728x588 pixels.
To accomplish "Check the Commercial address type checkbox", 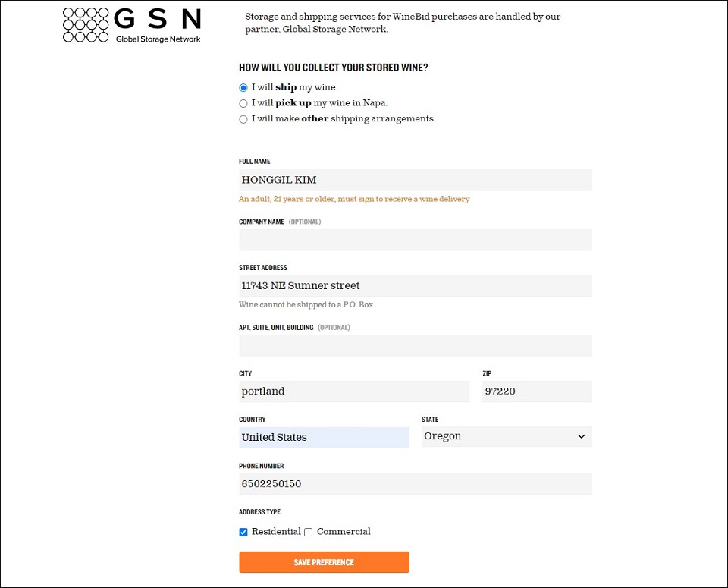I will [x=309, y=532].
